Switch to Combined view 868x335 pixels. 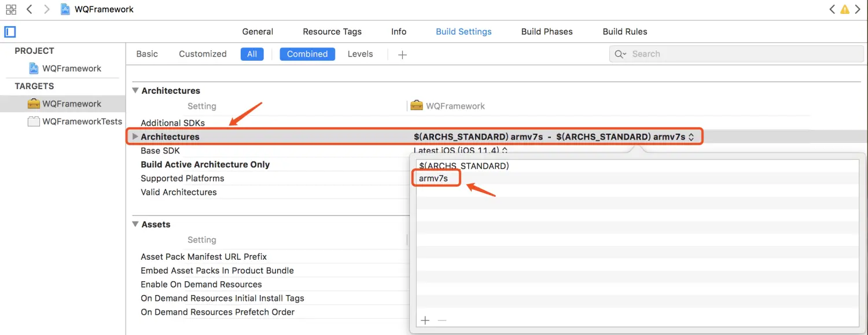point(307,54)
